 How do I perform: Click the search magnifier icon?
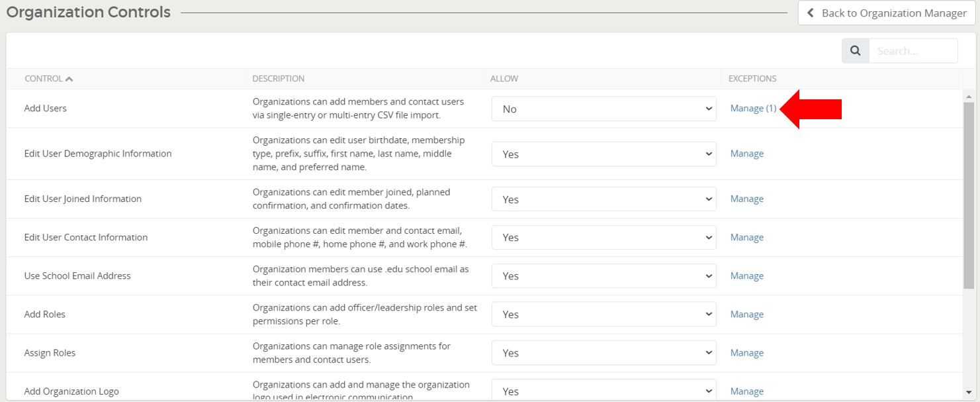[855, 50]
